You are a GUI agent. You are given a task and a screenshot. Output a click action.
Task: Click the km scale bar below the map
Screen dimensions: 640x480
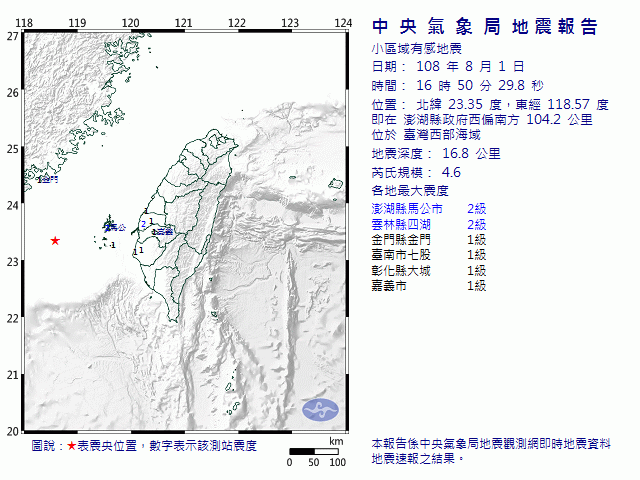314,451
